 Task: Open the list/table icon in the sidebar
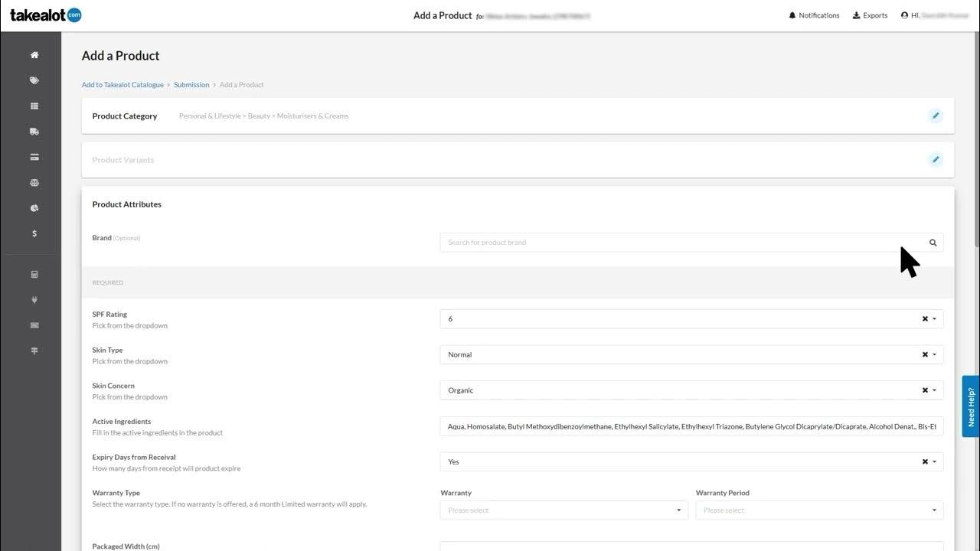pyautogui.click(x=34, y=106)
